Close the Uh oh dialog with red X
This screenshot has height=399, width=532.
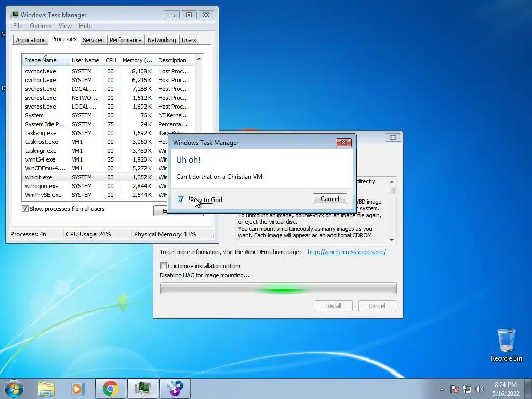(x=343, y=142)
